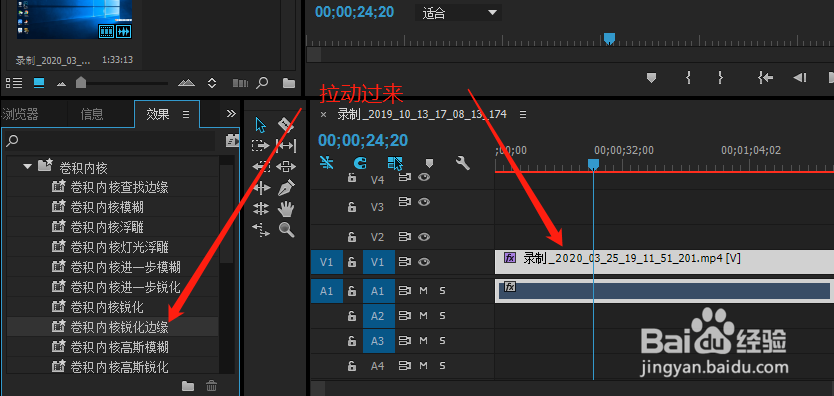
Task: Click Mark In button in program monitor
Action: [x=688, y=78]
